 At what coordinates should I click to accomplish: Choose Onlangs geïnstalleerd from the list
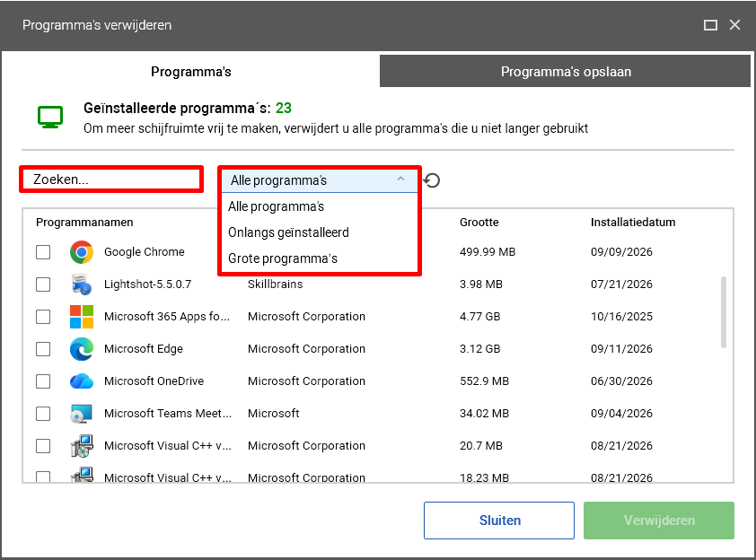click(288, 232)
